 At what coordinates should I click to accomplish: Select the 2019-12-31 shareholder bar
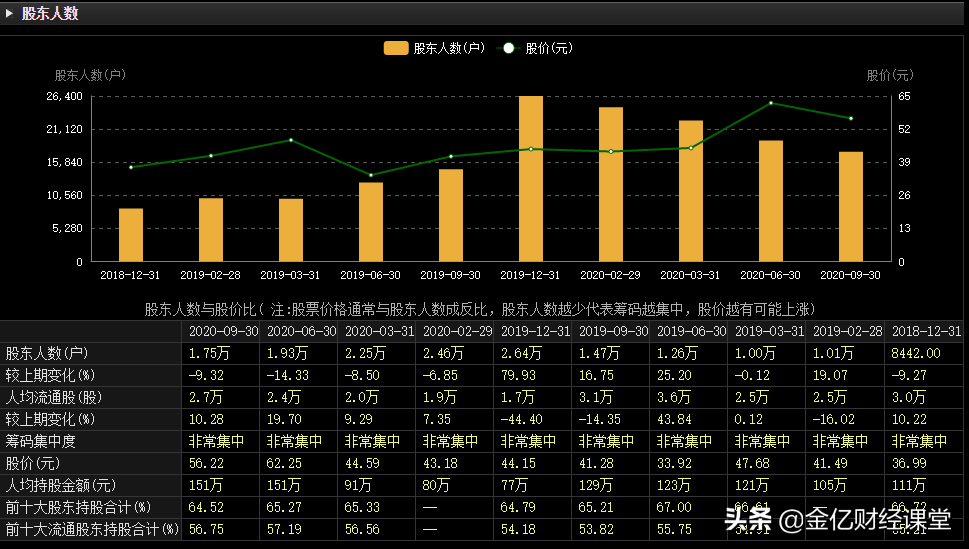coord(531,179)
